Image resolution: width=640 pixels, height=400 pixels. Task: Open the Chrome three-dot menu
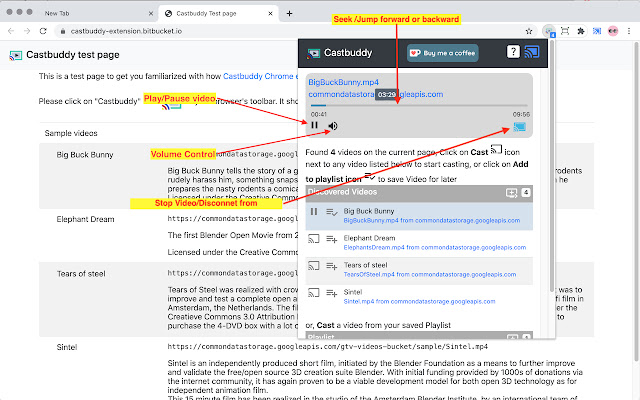click(629, 31)
